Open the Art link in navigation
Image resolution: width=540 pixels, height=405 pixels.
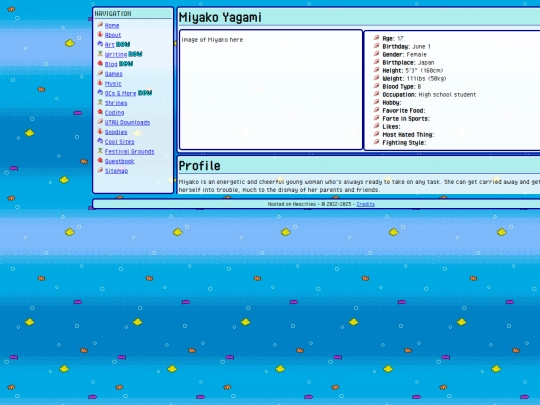[x=109, y=45]
